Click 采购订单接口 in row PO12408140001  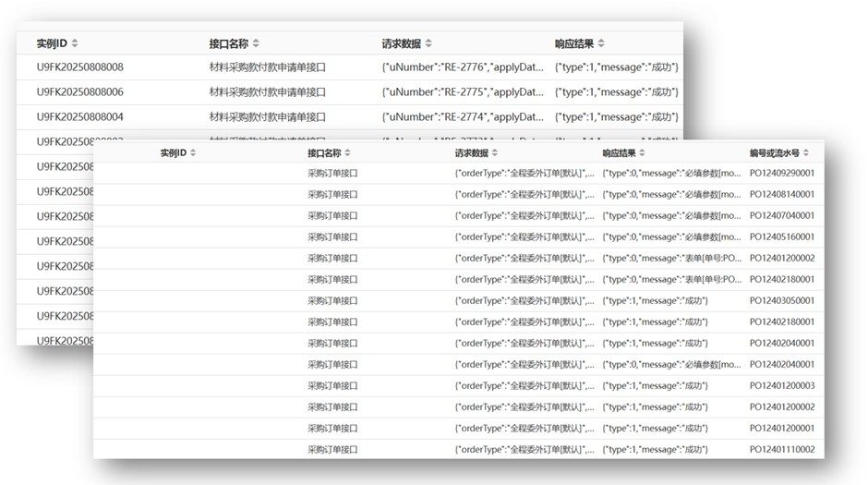point(332,194)
